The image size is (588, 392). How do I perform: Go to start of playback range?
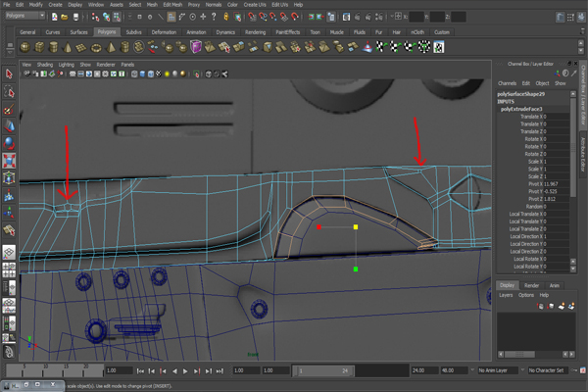click(140, 371)
